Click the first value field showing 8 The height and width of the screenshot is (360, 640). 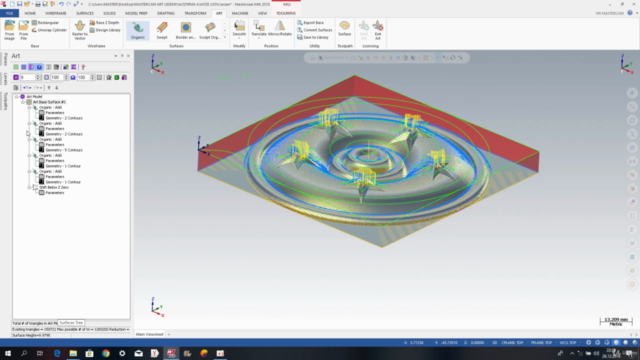[27, 78]
